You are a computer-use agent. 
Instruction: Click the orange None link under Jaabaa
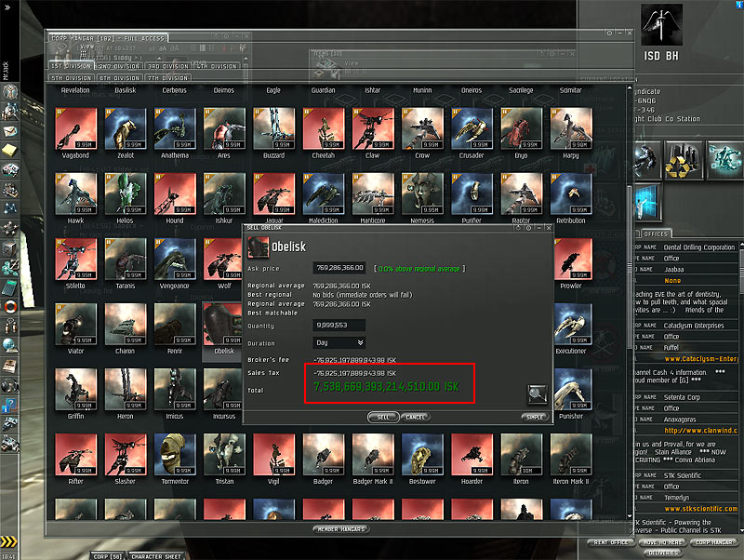click(671, 281)
